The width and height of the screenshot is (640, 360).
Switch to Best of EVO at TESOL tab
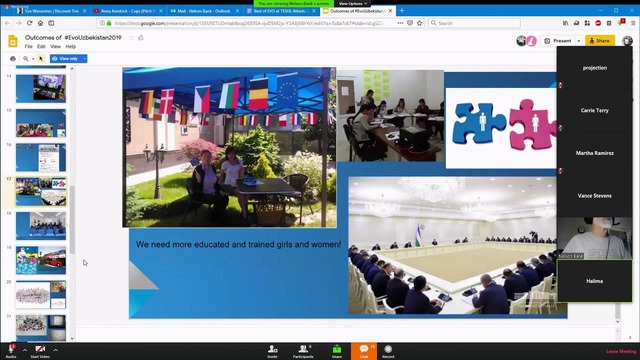[x=281, y=11]
